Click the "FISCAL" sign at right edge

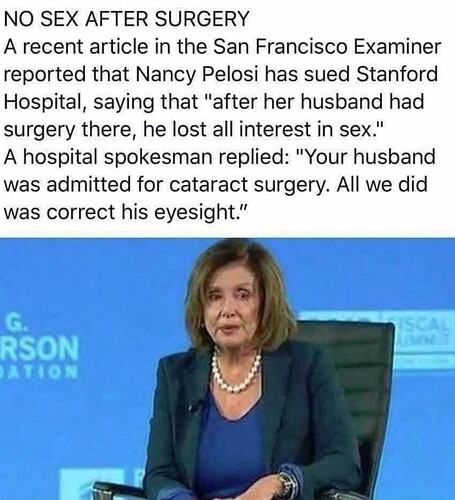(422, 323)
